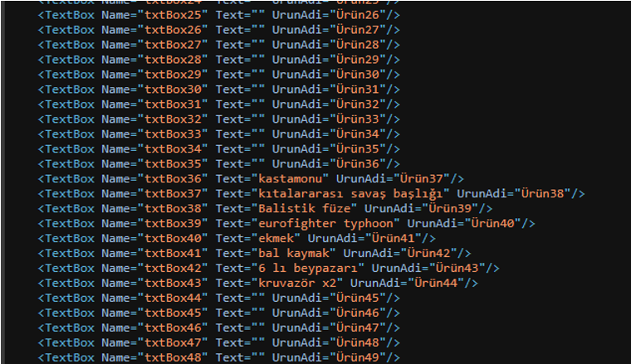Click the empty Text attribute on txtBox44 line
Viewport: 631px width, 364px height.
(x=241, y=298)
